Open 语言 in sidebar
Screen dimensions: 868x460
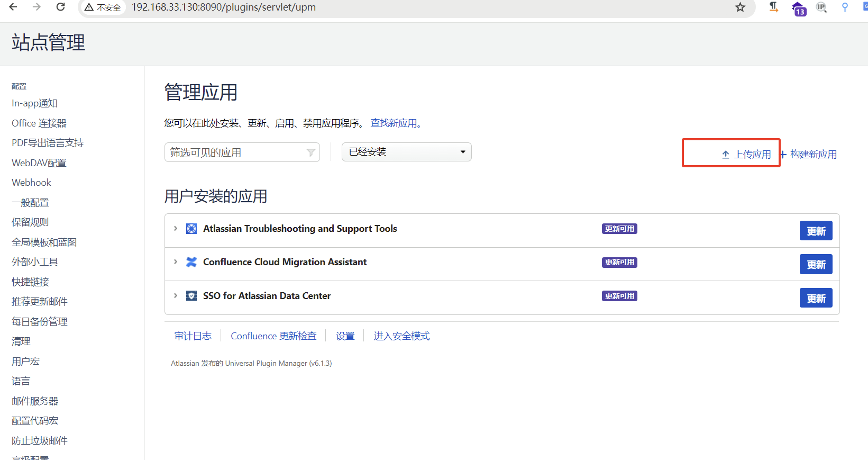tap(21, 381)
